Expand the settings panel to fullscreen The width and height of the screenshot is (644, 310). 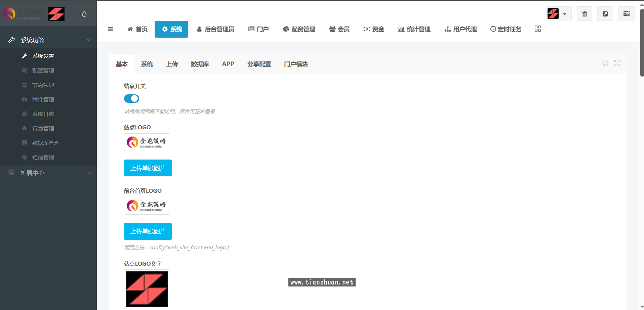click(x=617, y=63)
